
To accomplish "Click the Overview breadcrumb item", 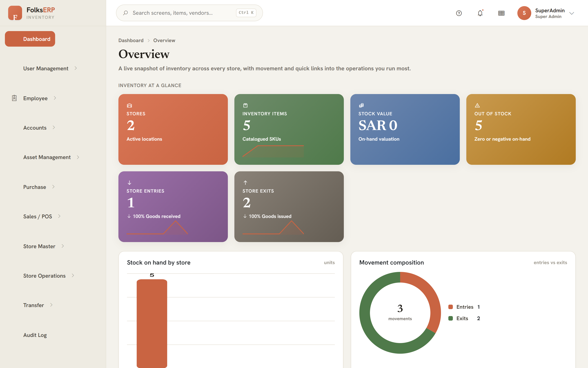I will click(x=164, y=40).
